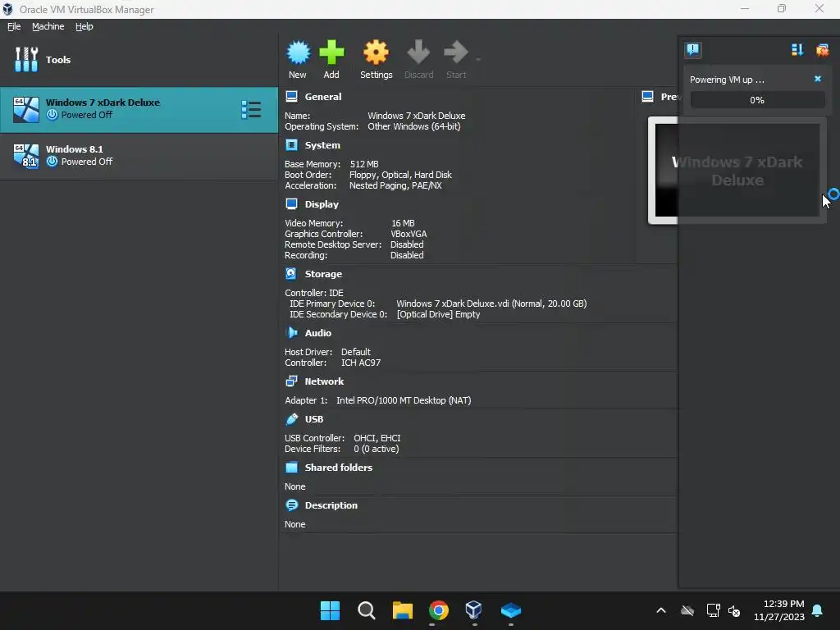Cancel the Powering VM up notification
The image size is (840, 630).
[818, 79]
